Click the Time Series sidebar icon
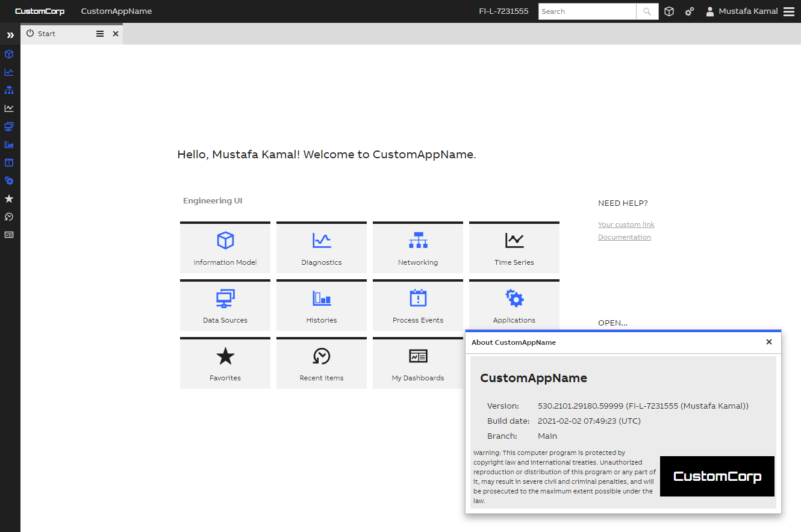Viewport: 801px width, 532px height. coord(8,108)
